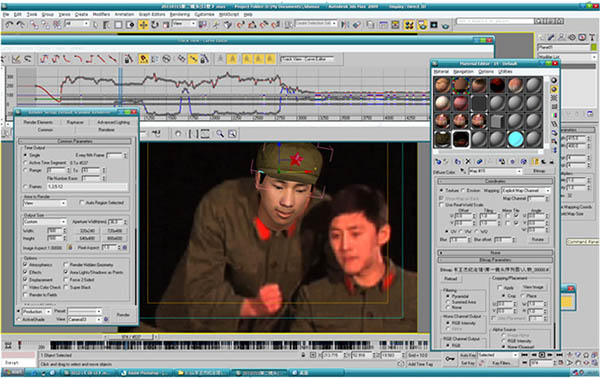Viewport: 600px width, 378px height.
Task: Click the Bitmap type button in Material Editor
Action: point(539,171)
